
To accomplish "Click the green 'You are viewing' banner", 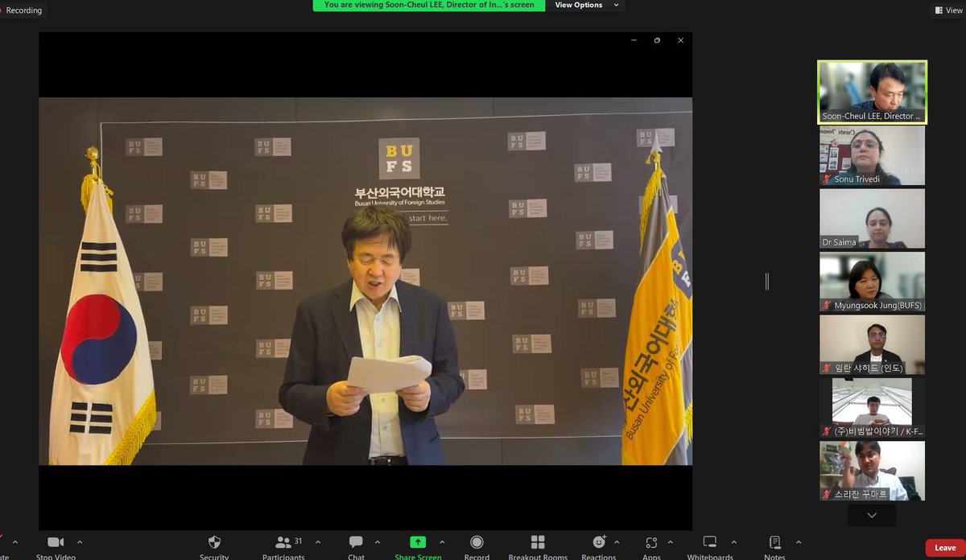I will click(429, 5).
